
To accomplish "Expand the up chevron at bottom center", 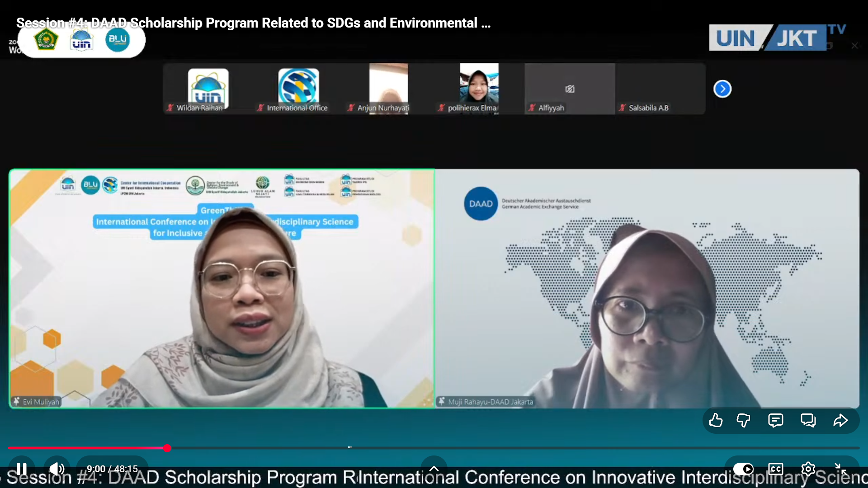I will (x=434, y=469).
